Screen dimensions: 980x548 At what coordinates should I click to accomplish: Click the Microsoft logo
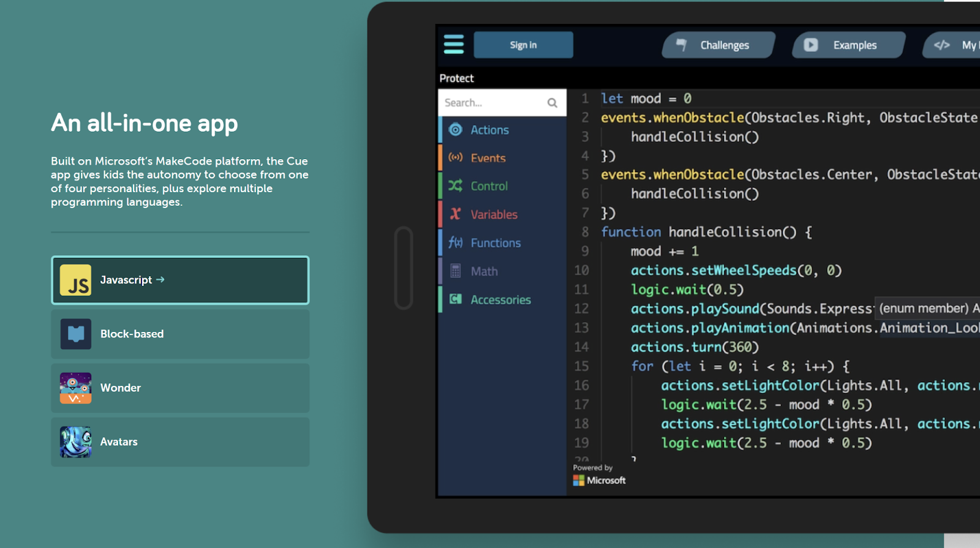pos(578,481)
